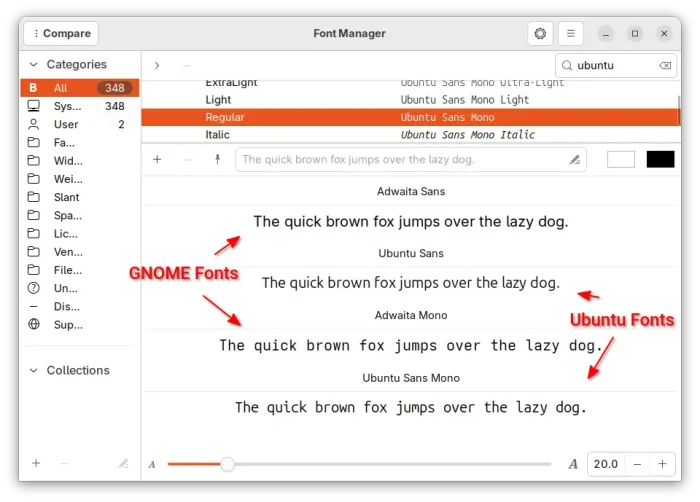Screen dimensions: 700x502
Task: Open the Wid... folder category
Action: tap(80, 161)
